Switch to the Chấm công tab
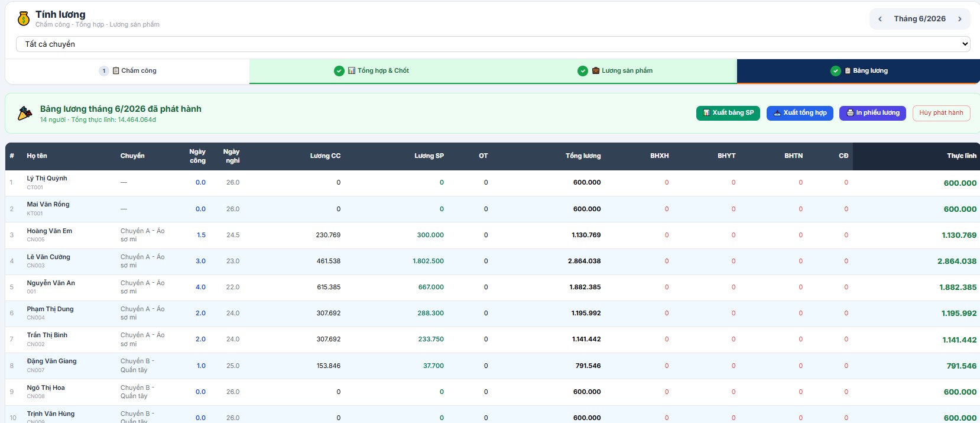Screen dimensions: 980x423 tap(128, 71)
